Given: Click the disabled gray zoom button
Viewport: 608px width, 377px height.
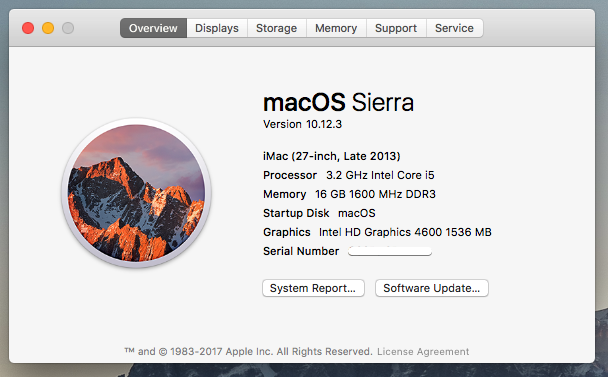Looking at the screenshot, I should (x=68, y=28).
